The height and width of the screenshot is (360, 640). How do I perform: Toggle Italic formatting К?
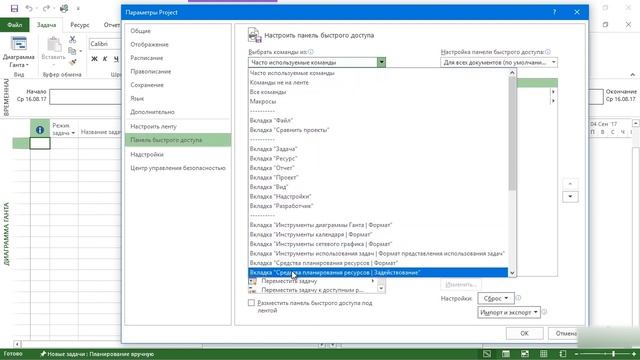point(105,59)
